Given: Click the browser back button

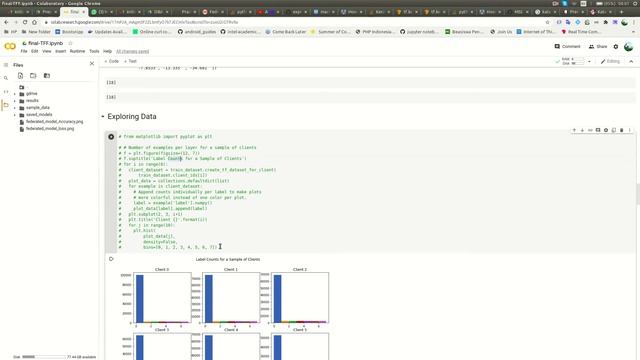Looking at the screenshot, I should click(6, 22).
